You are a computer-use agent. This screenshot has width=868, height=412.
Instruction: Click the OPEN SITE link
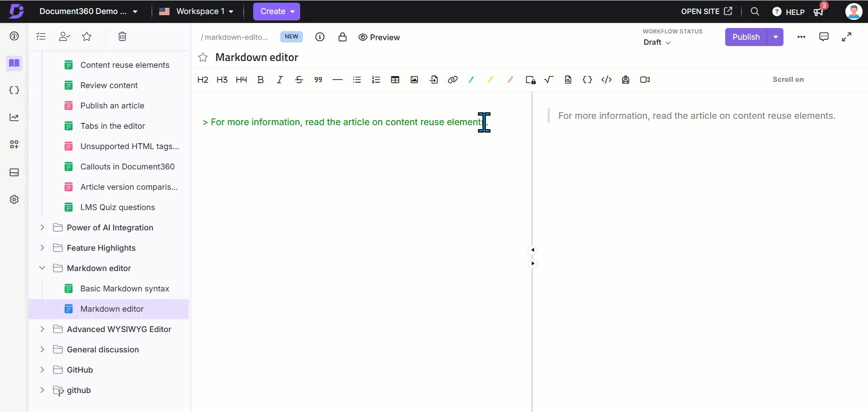coord(706,11)
